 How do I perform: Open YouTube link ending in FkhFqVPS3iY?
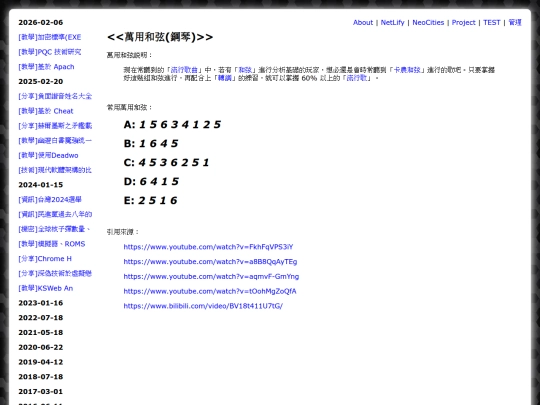[x=208, y=247]
